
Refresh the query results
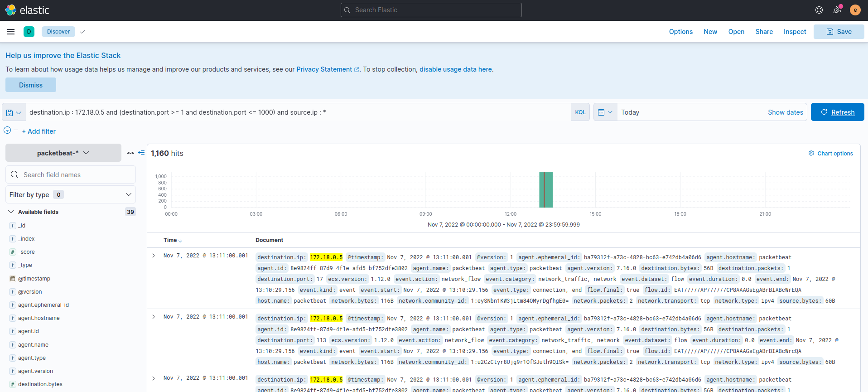click(838, 112)
